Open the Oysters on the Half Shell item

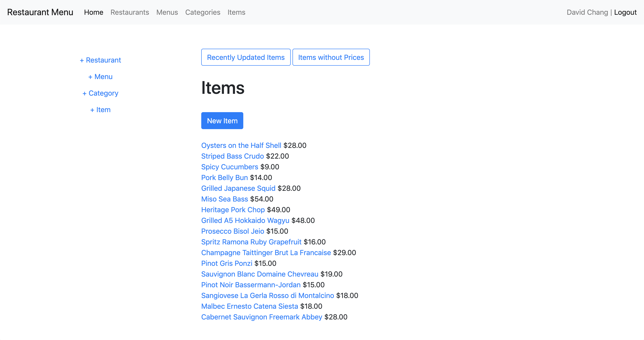point(241,145)
